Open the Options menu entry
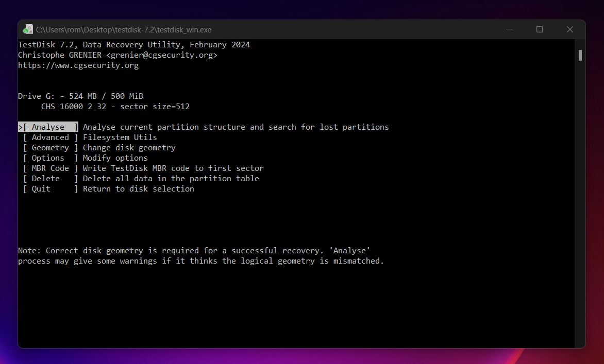The width and height of the screenshot is (604, 364). (51, 158)
